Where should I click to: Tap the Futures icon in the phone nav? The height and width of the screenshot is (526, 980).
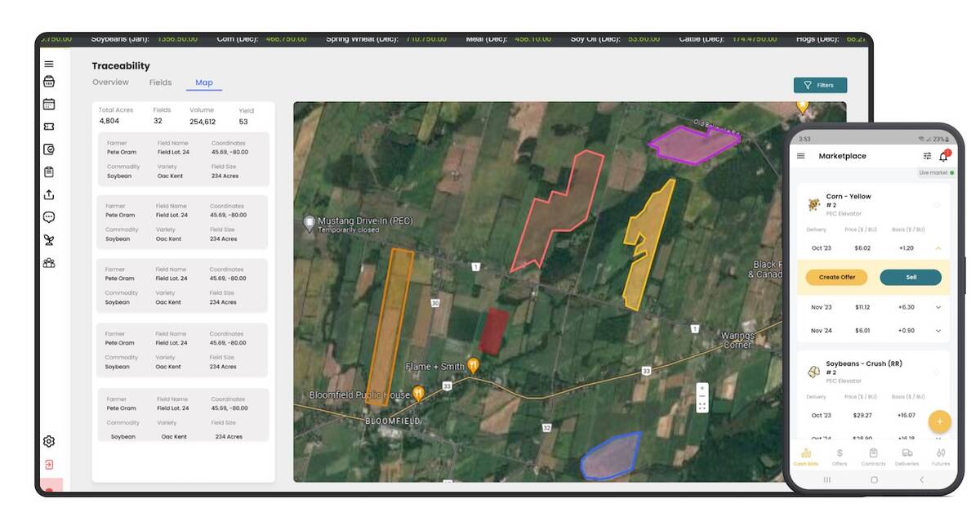click(940, 453)
